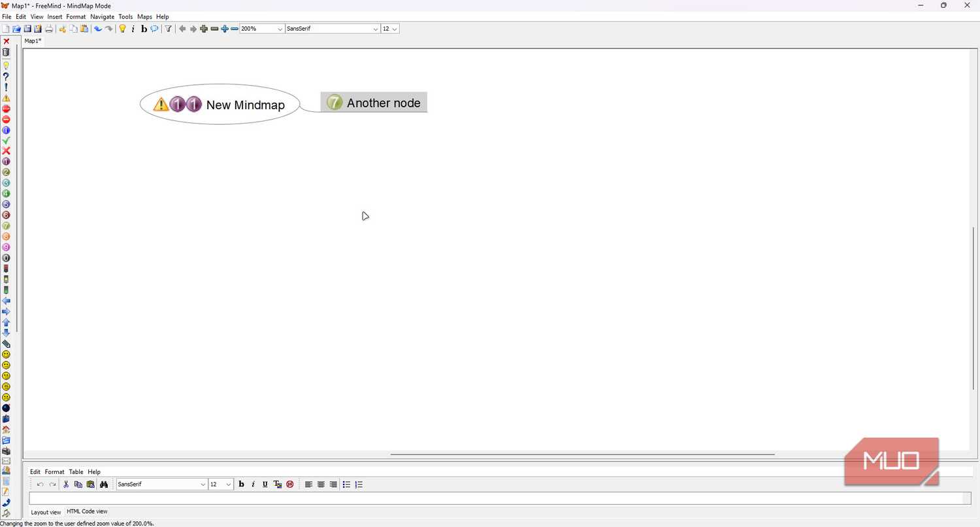Align note text left
980x527 pixels.
(309, 484)
